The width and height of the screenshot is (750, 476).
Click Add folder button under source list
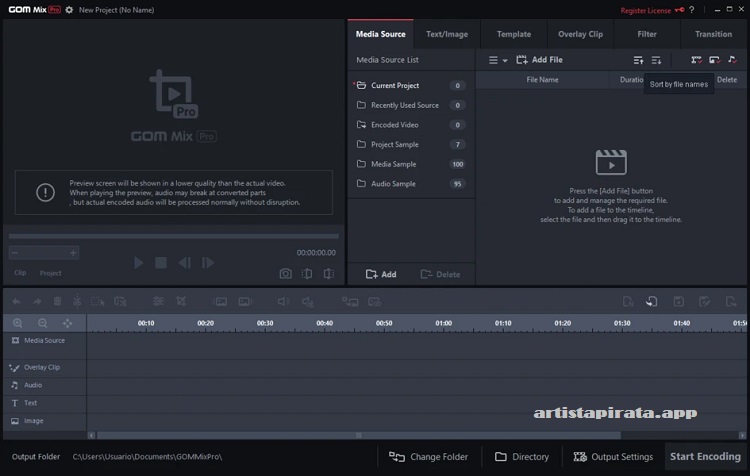tap(381, 274)
